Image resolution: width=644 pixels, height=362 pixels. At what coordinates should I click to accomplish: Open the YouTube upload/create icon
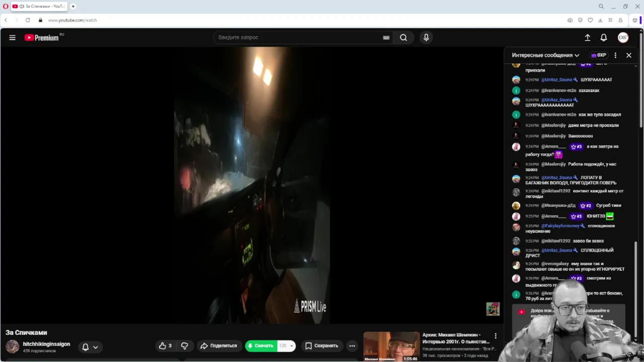click(587, 37)
